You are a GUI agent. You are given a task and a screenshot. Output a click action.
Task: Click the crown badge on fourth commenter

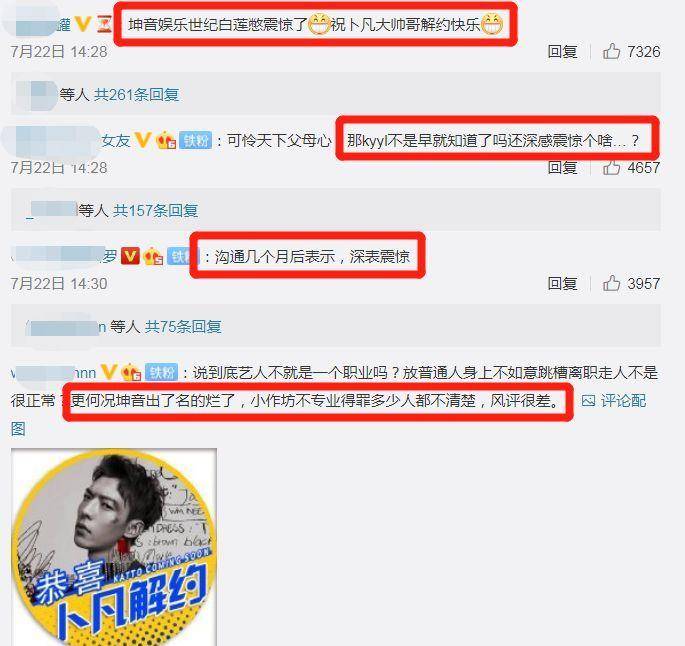pos(131,372)
